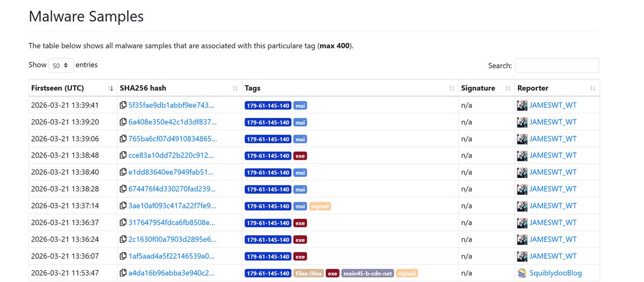Click 179-61-145-140 tag in the 2c1630f00a7903d2 row
Viewport: 644px width, 282px height.
268,240
